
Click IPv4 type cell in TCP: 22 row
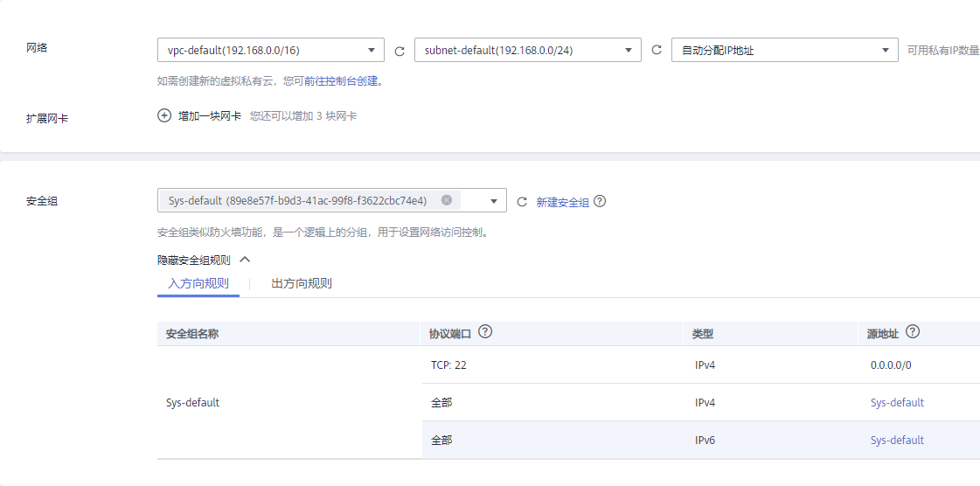[x=705, y=364]
